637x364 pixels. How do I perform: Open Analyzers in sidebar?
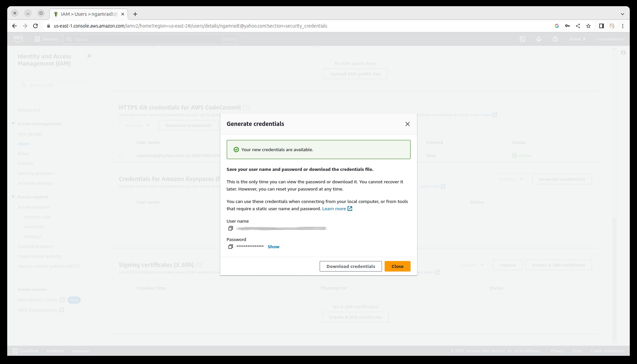click(34, 227)
